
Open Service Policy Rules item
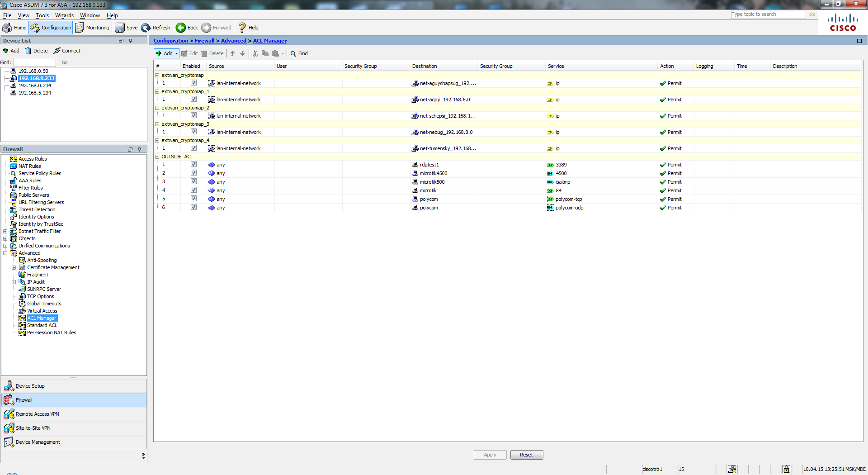(x=40, y=173)
